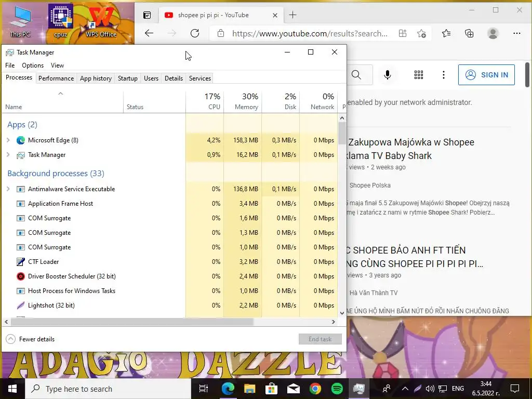Click the taskbar search box
The image size is (532, 399).
(x=108, y=389)
